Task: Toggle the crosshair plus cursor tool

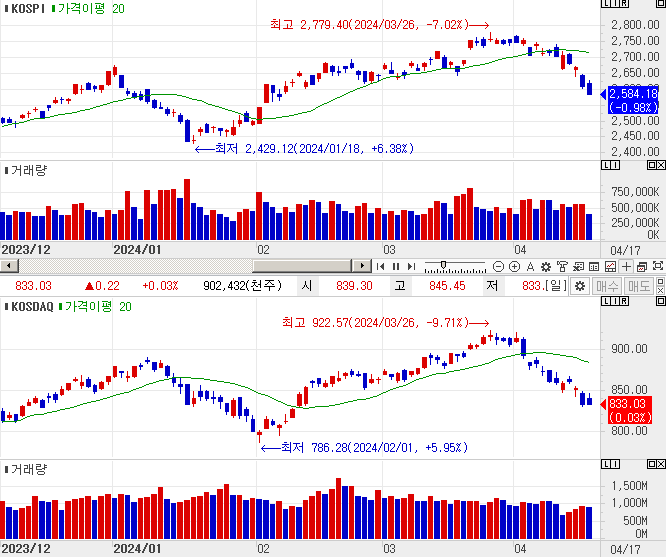Action: click(x=626, y=266)
